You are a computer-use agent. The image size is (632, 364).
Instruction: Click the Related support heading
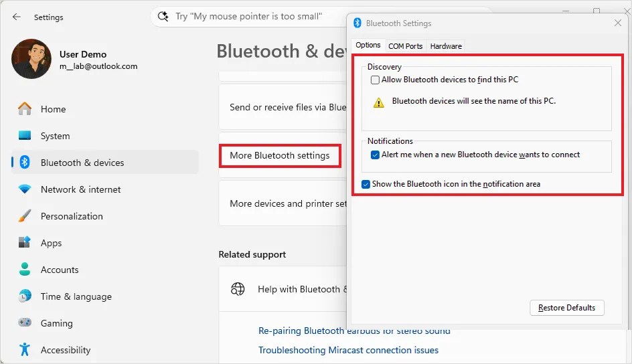click(252, 254)
